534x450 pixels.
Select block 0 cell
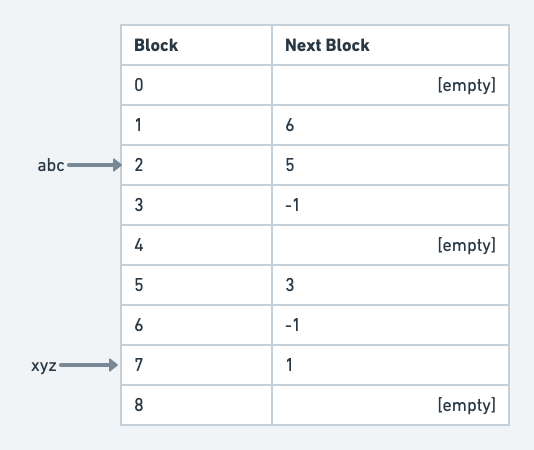(x=197, y=85)
